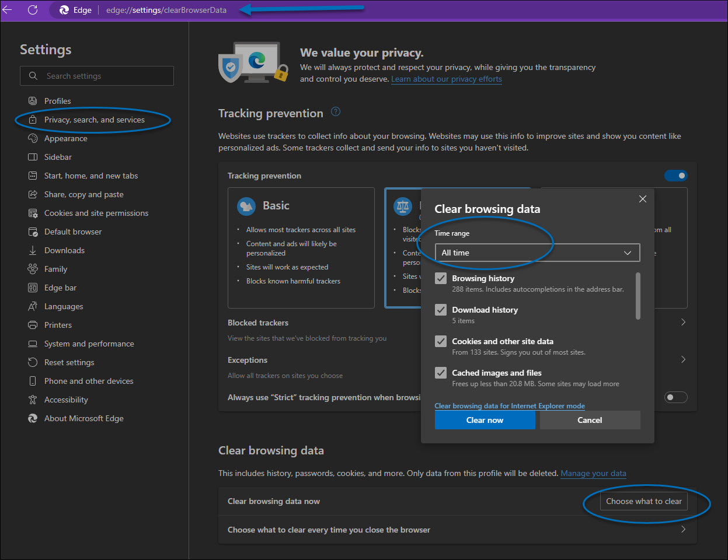Click the Appearance paint palette icon
The height and width of the screenshot is (560, 728).
pyautogui.click(x=33, y=138)
